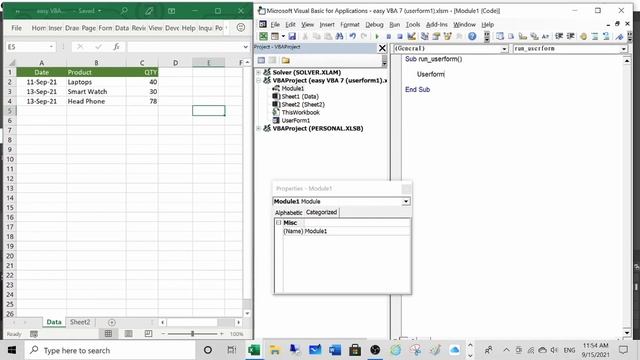Run the macro with the green play icon

(x=377, y=36)
